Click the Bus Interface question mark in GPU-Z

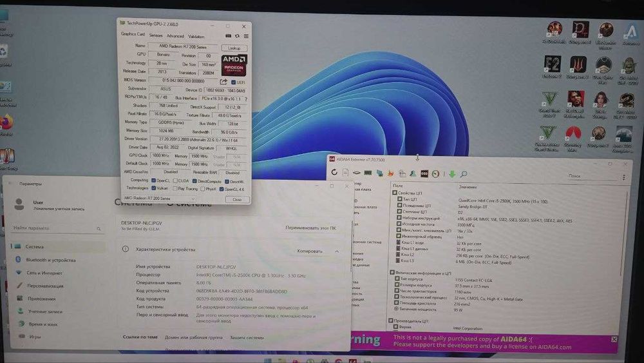(x=245, y=99)
